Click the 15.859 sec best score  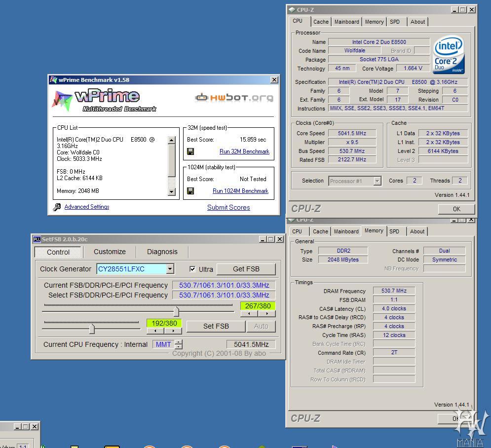point(253,140)
